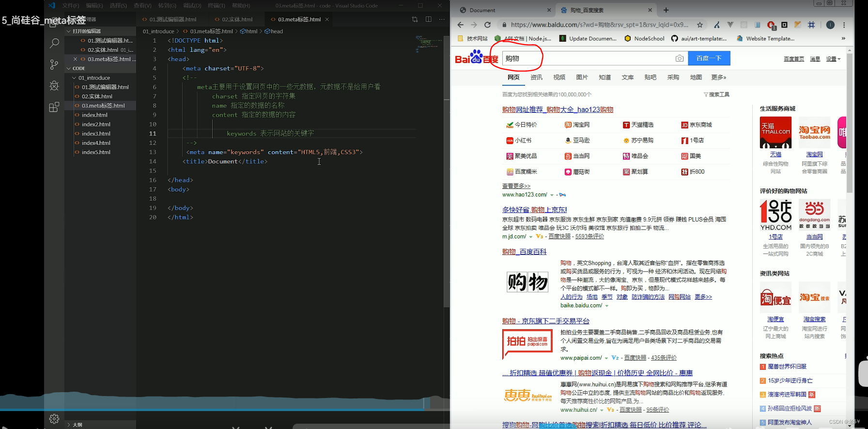Open the Search view in VS Code activity bar

54,43
